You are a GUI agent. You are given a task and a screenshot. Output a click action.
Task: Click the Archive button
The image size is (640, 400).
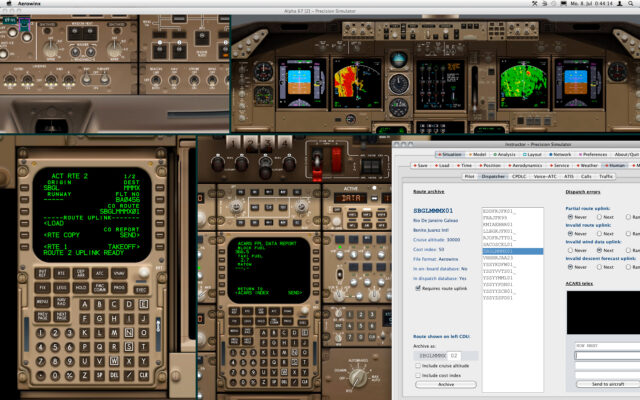point(443,384)
